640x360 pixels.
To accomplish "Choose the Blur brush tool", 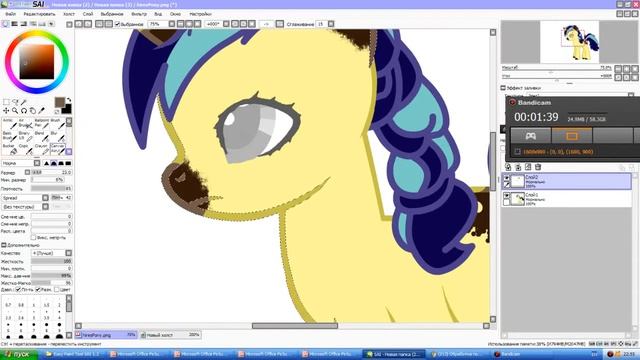I will (57, 136).
